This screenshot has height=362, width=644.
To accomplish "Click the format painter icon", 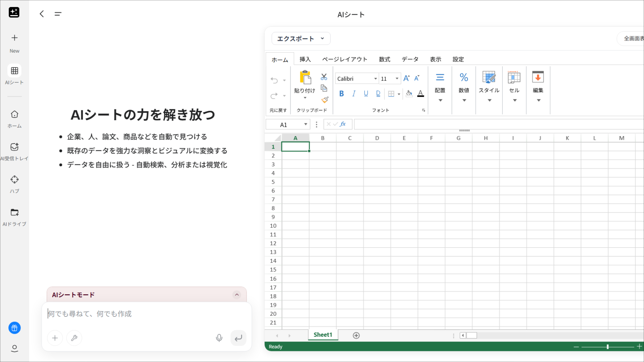I will pos(324,100).
